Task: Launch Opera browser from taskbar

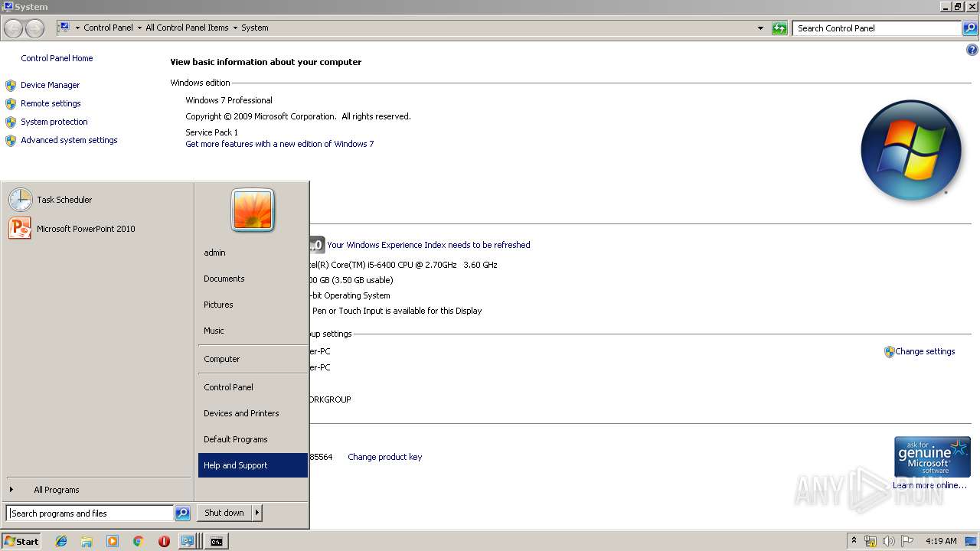Action: 164,541
